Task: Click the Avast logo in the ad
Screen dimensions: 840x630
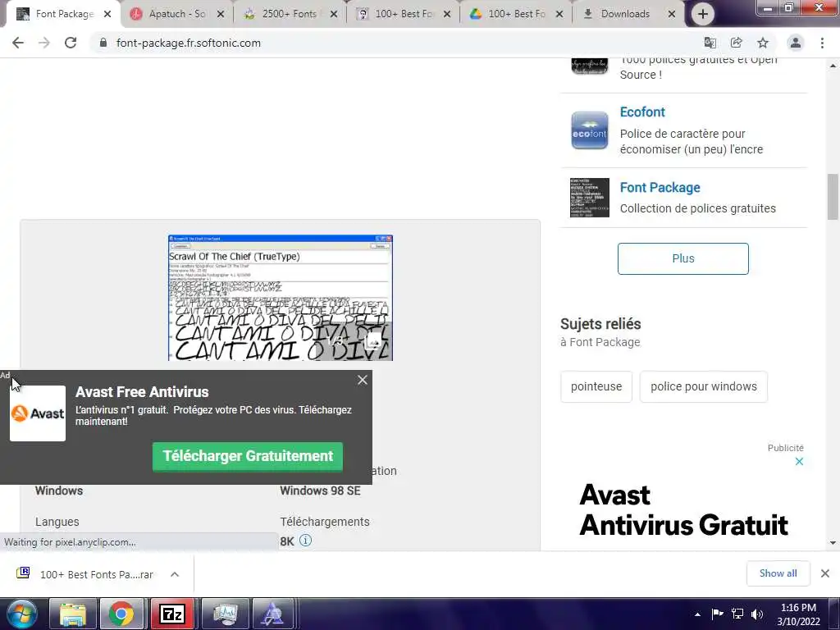Action: [x=38, y=413]
